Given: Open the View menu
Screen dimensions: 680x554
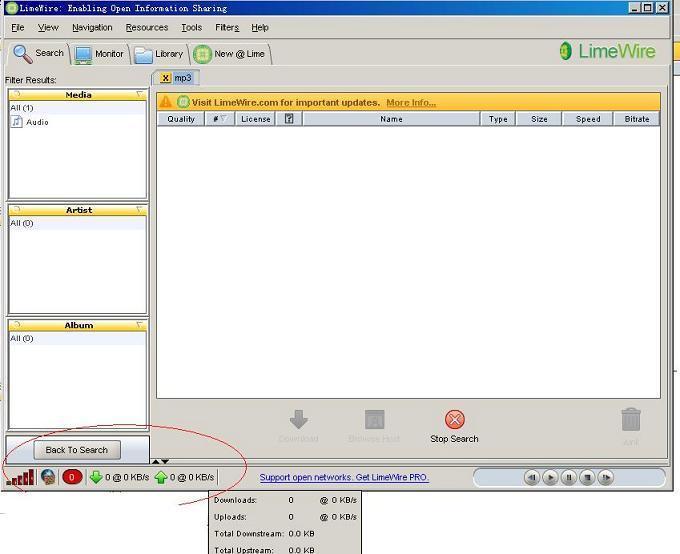Looking at the screenshot, I should (48, 27).
